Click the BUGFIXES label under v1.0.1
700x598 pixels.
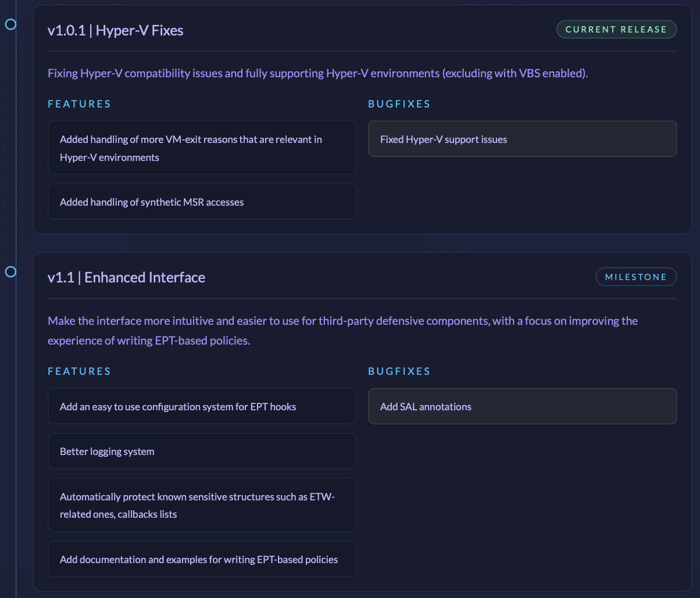pos(399,104)
